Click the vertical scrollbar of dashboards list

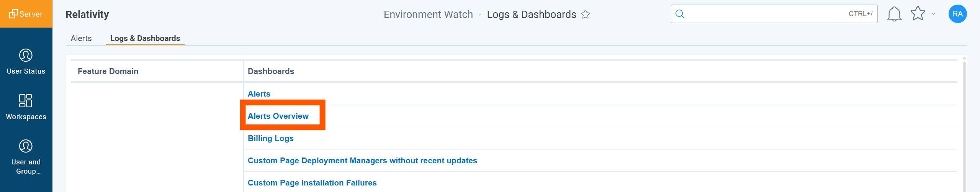tap(964, 123)
